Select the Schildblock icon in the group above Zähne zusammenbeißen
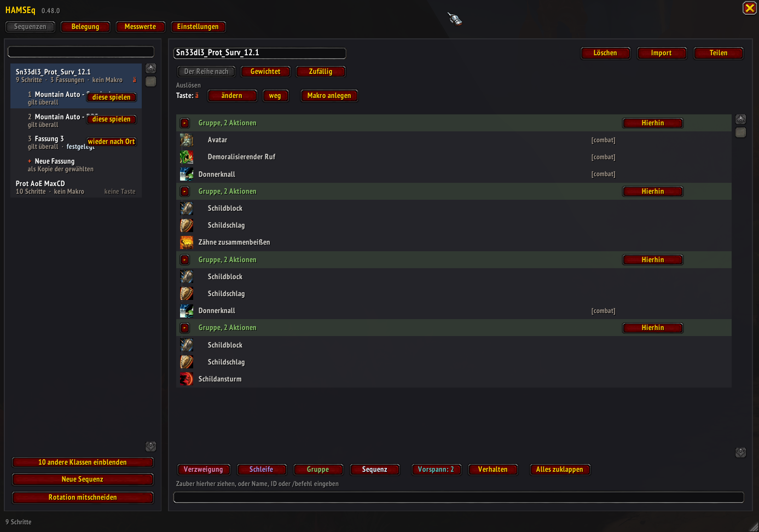Viewport: 759px width, 532px height. (x=187, y=209)
